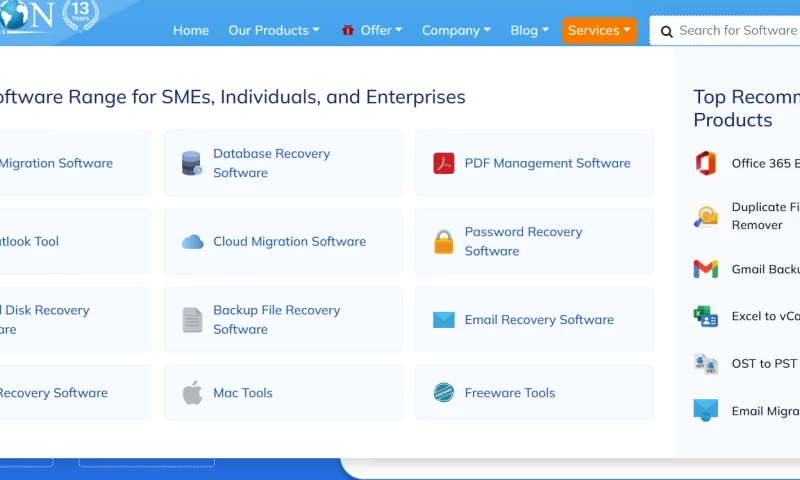Click the Gmail Backup M icon
Image resolution: width=800 pixels, height=480 pixels.
pos(706,269)
